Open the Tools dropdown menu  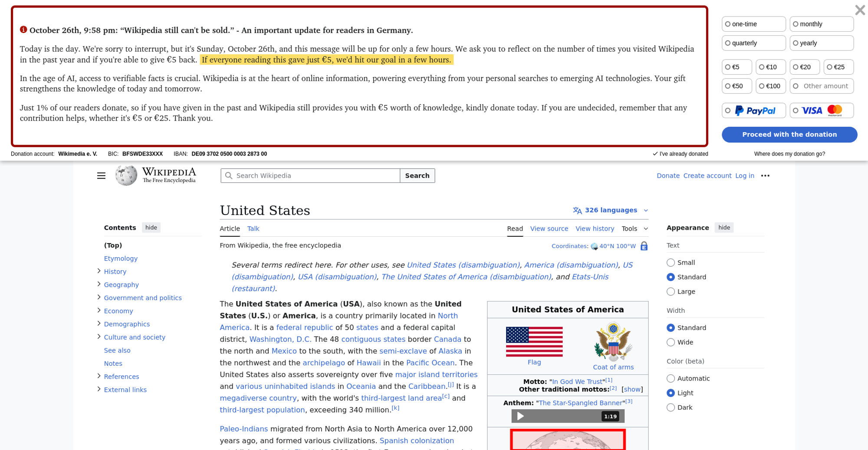tap(634, 228)
